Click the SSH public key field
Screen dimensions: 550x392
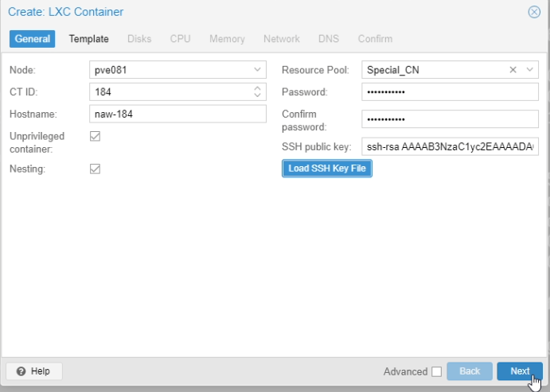click(x=450, y=146)
